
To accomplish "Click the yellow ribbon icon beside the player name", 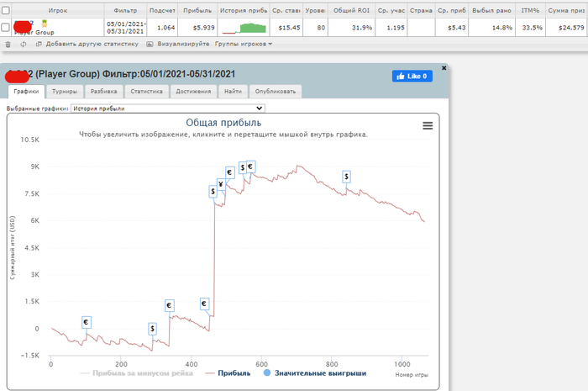I will (45, 24).
